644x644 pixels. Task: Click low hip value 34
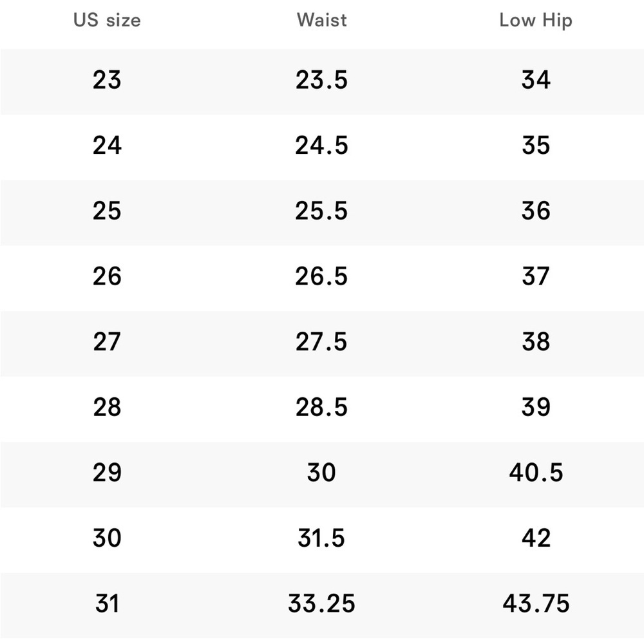coord(536,80)
